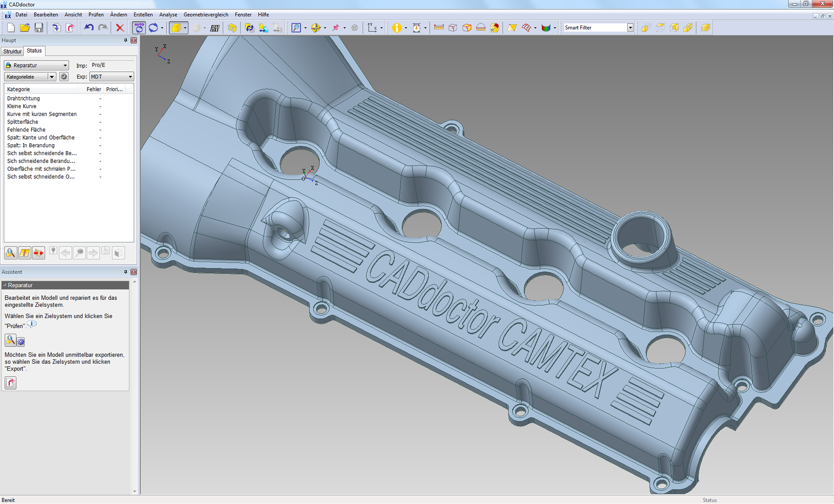Select the zoom window magnifier tool
Screen dimensions: 834x504
click(x=296, y=28)
